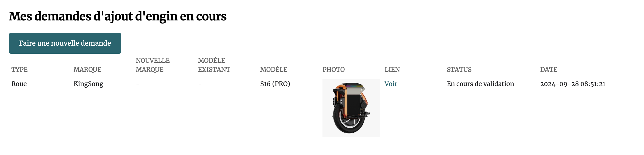Click the PHOTO column header
This screenshot has height=155, width=644.
[x=333, y=69]
